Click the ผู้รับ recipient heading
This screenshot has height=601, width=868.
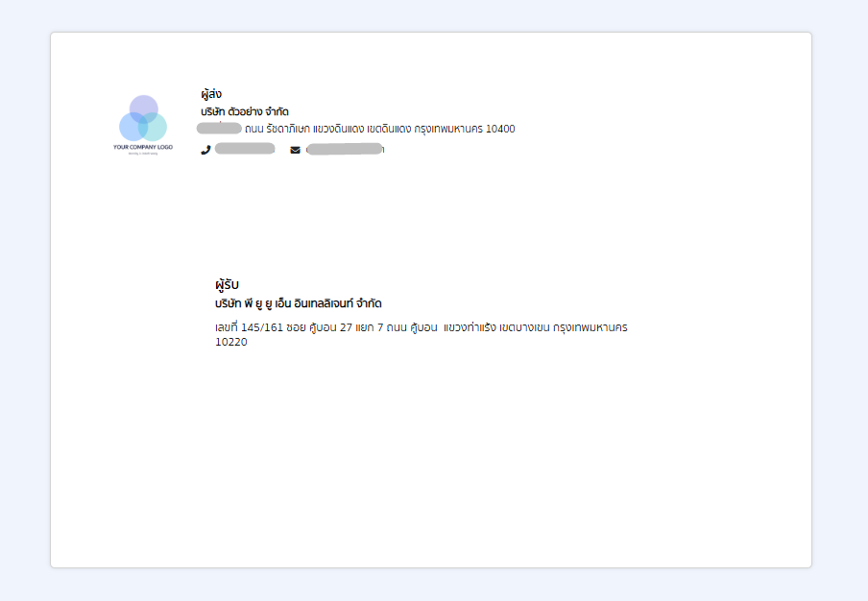tap(227, 284)
